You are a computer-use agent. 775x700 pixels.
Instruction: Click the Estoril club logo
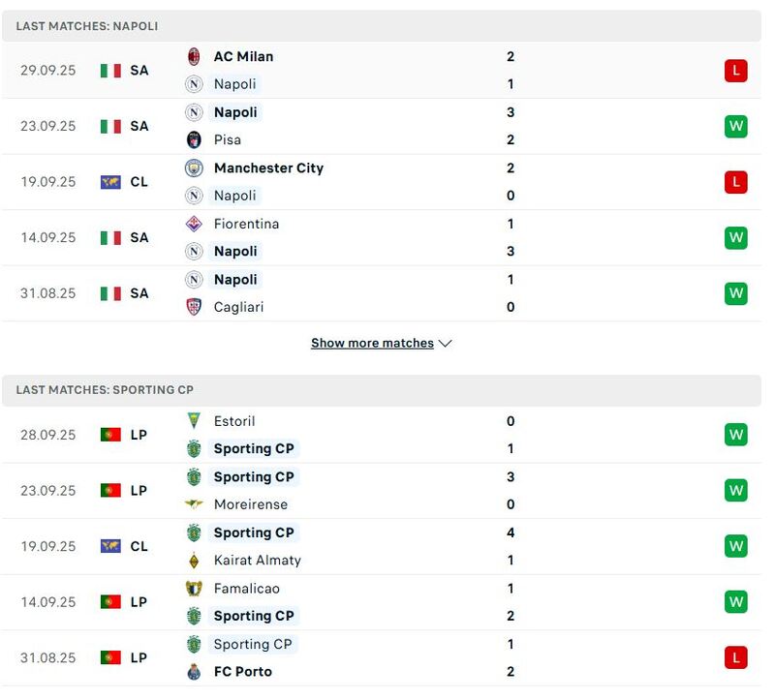coord(194,421)
